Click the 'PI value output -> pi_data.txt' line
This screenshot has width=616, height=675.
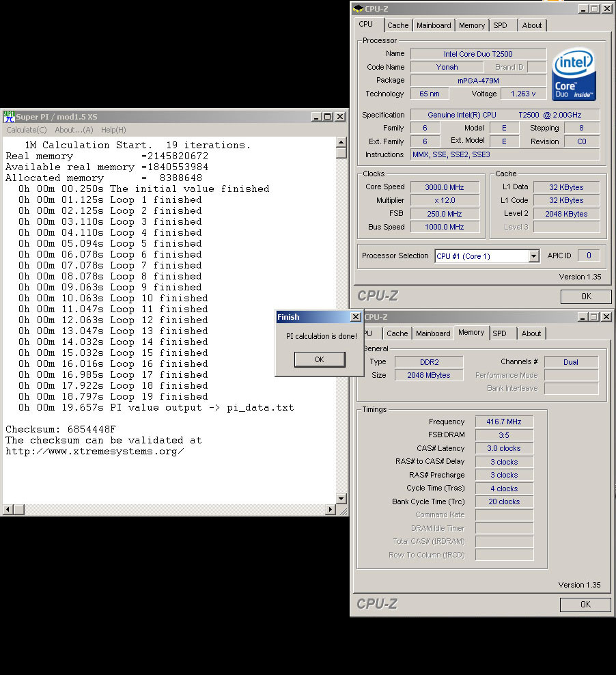coord(156,407)
